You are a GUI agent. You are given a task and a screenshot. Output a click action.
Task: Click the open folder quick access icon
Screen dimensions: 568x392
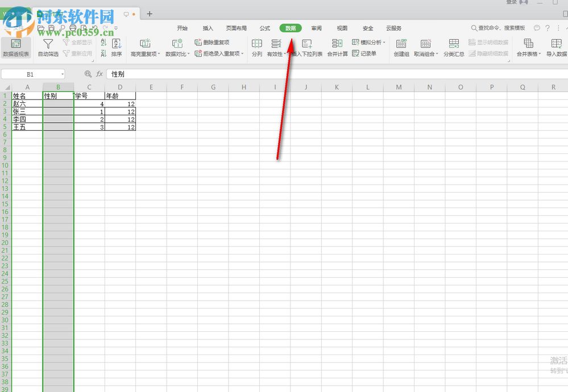[40, 28]
